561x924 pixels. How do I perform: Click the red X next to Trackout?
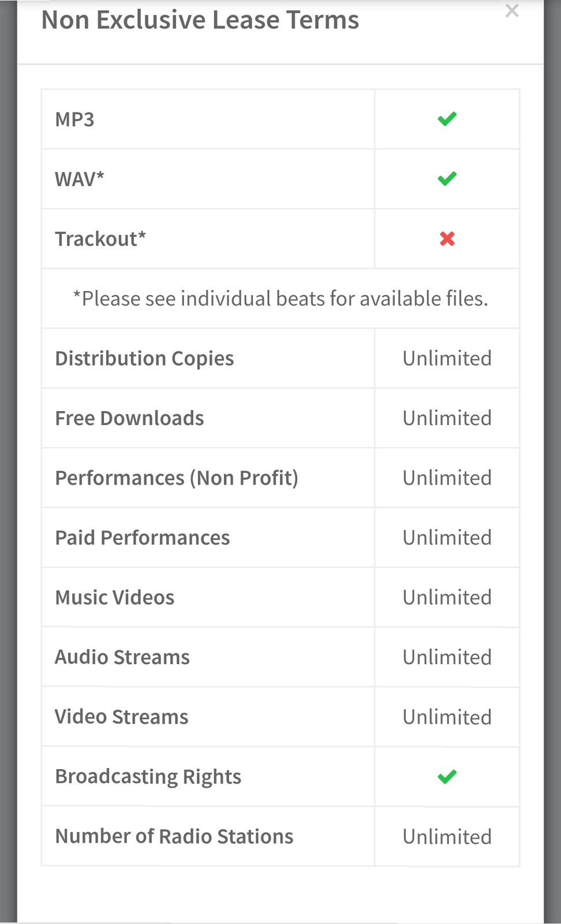(447, 239)
